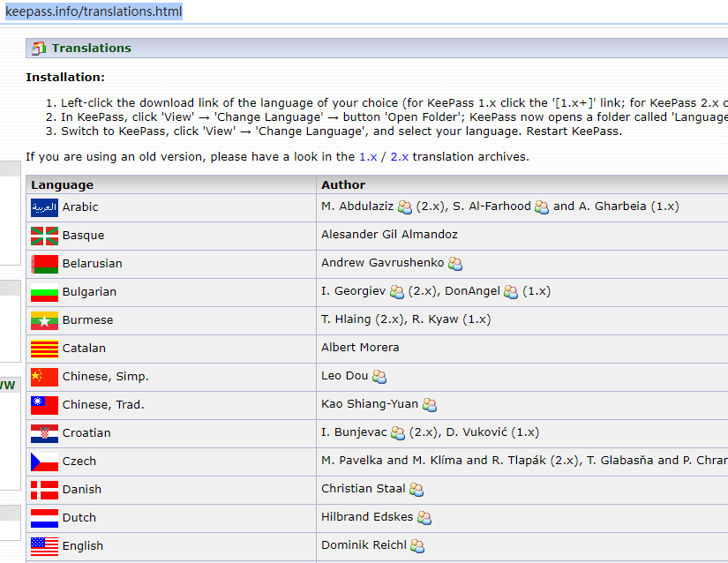
Task: Click the Danish flag icon
Action: click(45, 490)
